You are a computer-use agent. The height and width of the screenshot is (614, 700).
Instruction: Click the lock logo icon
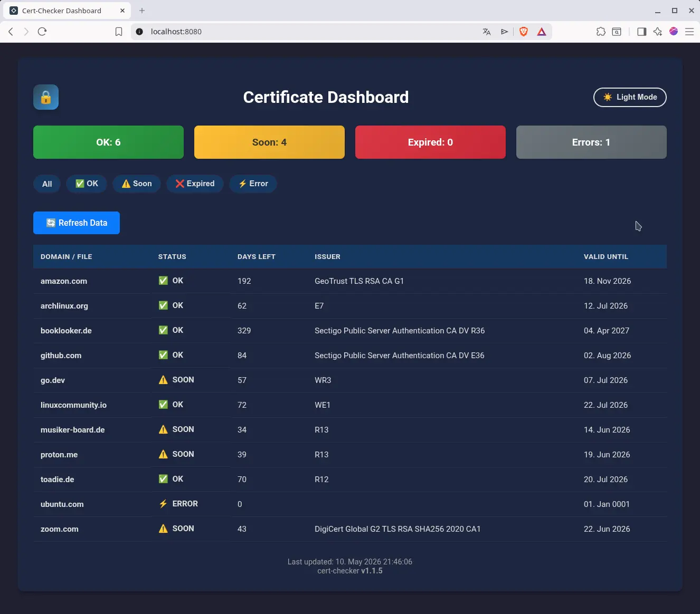tap(46, 97)
